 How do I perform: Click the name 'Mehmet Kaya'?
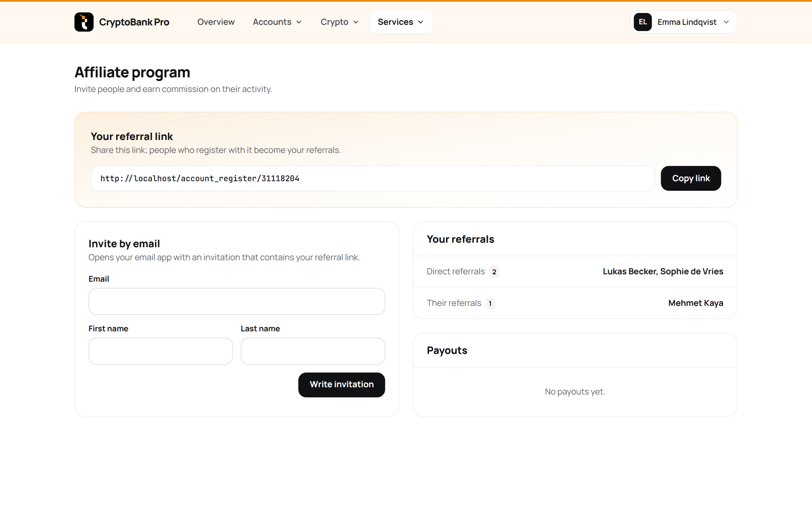pyautogui.click(x=696, y=303)
